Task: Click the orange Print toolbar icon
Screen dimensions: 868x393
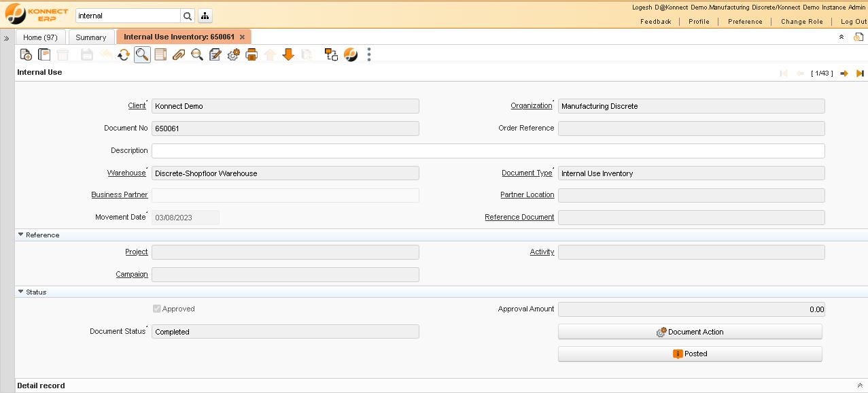Action: [x=251, y=55]
